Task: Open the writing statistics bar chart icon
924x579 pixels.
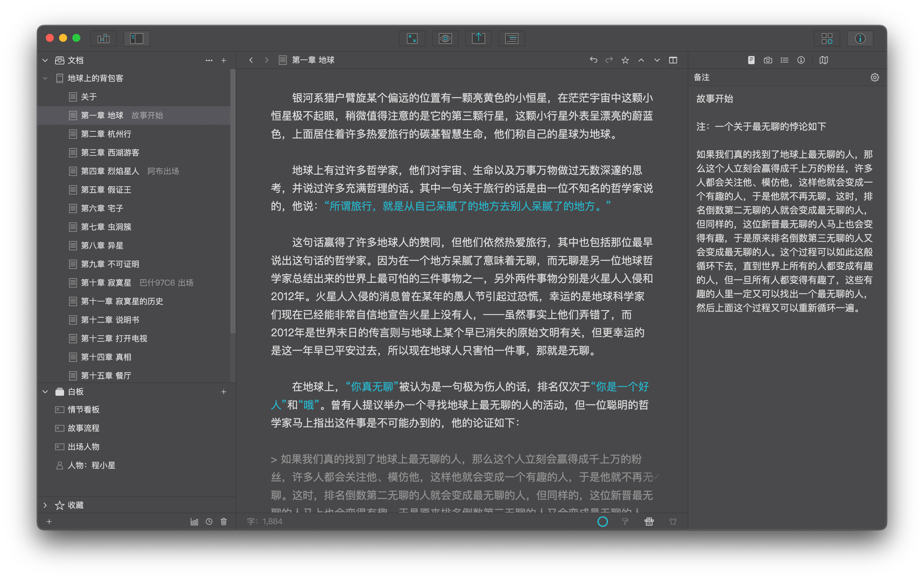Action: [194, 522]
